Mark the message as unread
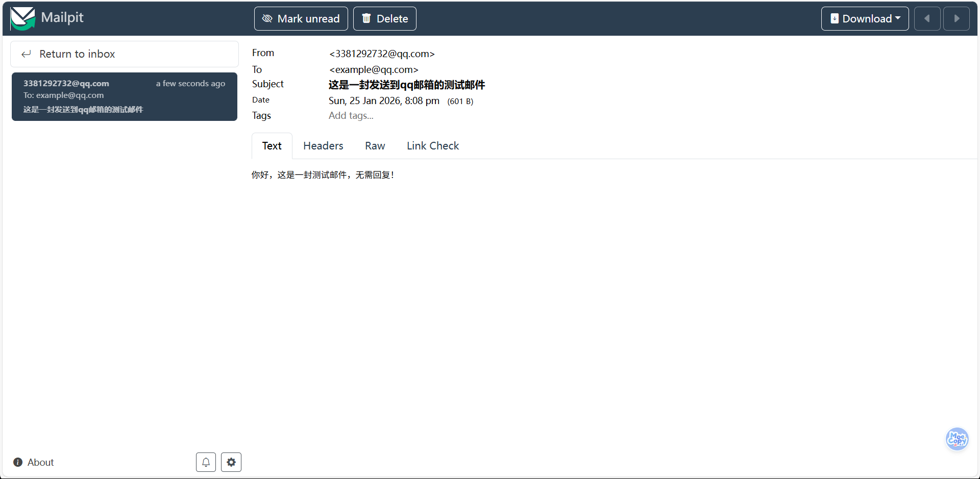This screenshot has height=479, width=980. click(301, 19)
